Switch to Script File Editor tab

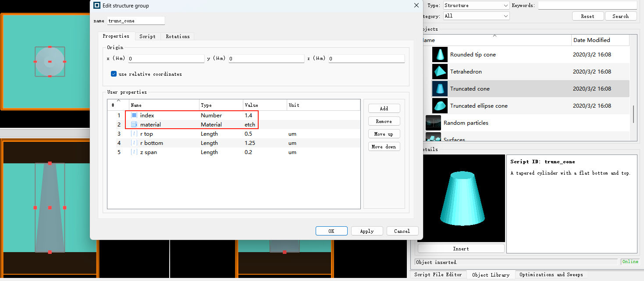[438, 274]
